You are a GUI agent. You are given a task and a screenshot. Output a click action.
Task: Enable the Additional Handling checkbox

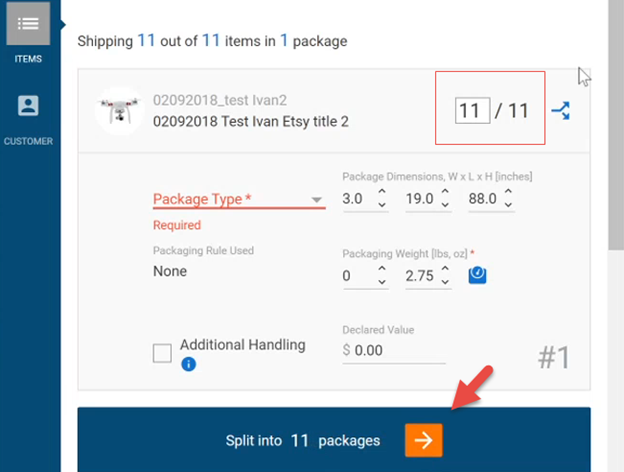tap(162, 353)
